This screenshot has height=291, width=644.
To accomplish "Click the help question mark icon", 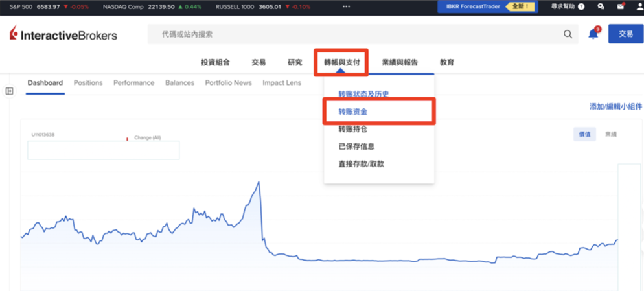I will 581,6.
